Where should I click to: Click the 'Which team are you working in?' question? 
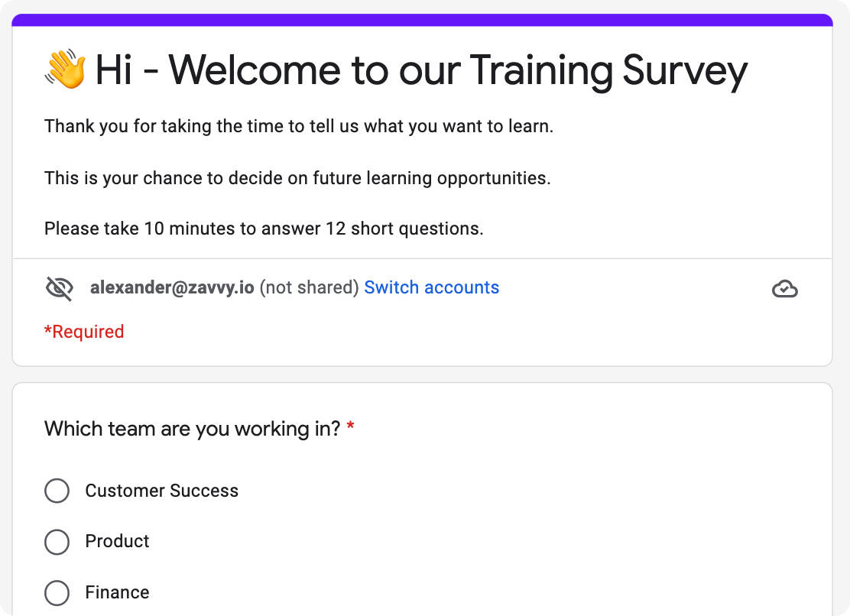click(192, 429)
